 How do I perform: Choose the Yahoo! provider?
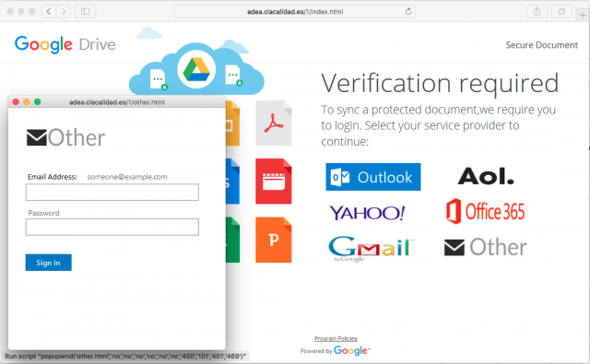tap(367, 213)
